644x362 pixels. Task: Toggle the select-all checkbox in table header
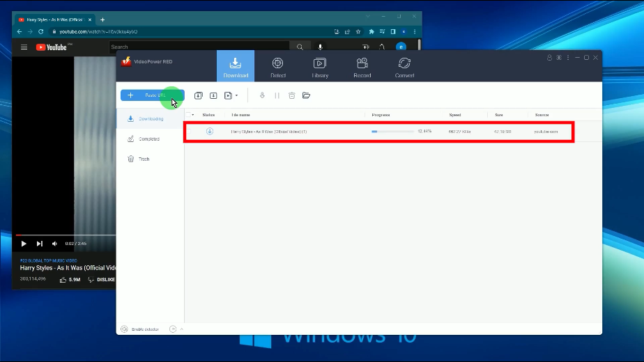(x=188, y=115)
